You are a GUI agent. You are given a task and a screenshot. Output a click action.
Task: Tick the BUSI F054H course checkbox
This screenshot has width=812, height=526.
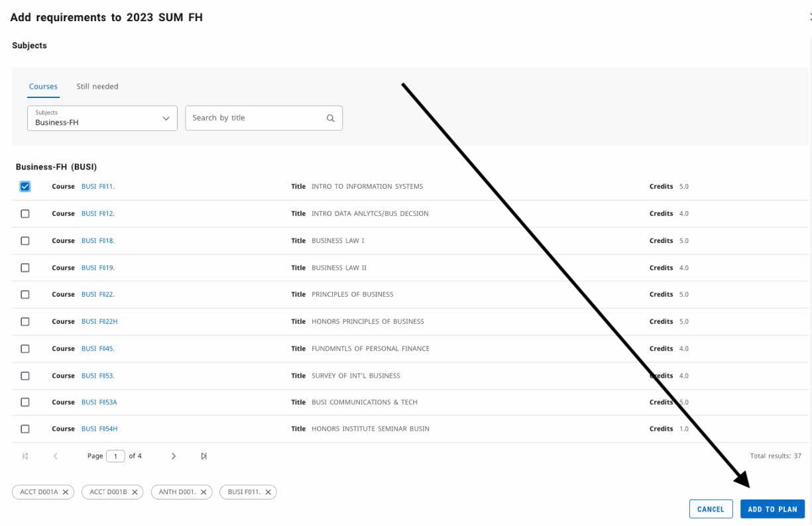tap(25, 429)
